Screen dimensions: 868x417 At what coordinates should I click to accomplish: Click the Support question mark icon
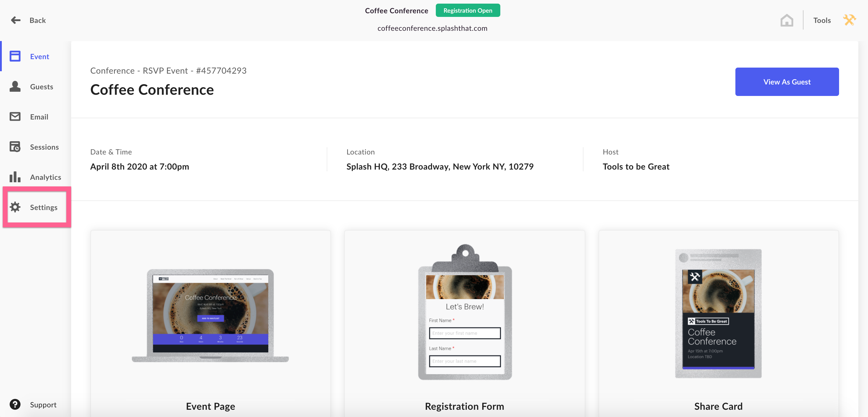(15, 404)
